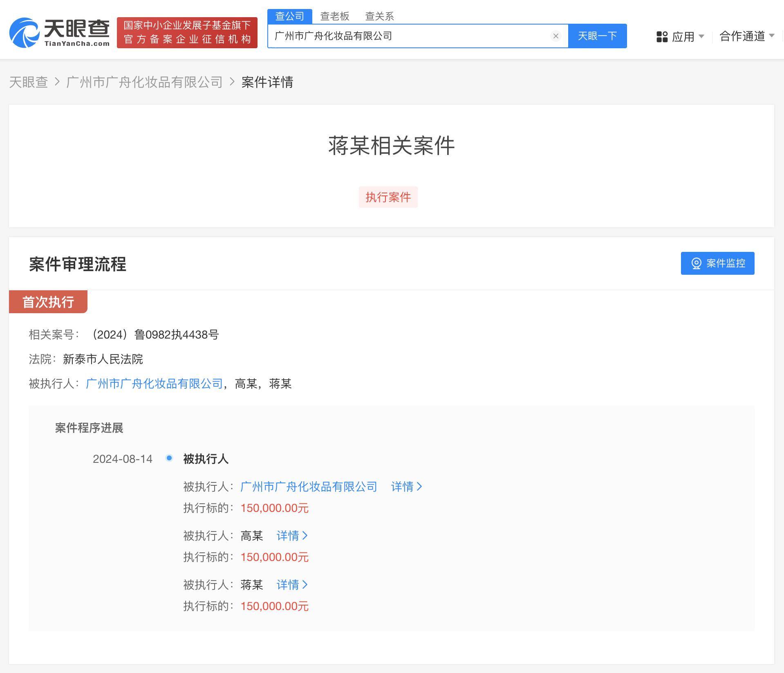The image size is (784, 673).
Task: Click the 天眼查 breadcrumb link
Action: [x=28, y=82]
